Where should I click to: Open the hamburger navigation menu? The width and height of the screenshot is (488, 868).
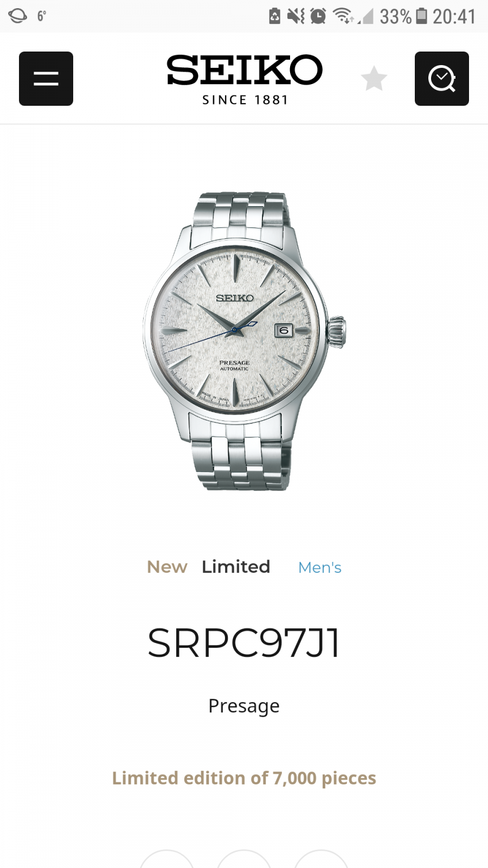click(x=46, y=79)
